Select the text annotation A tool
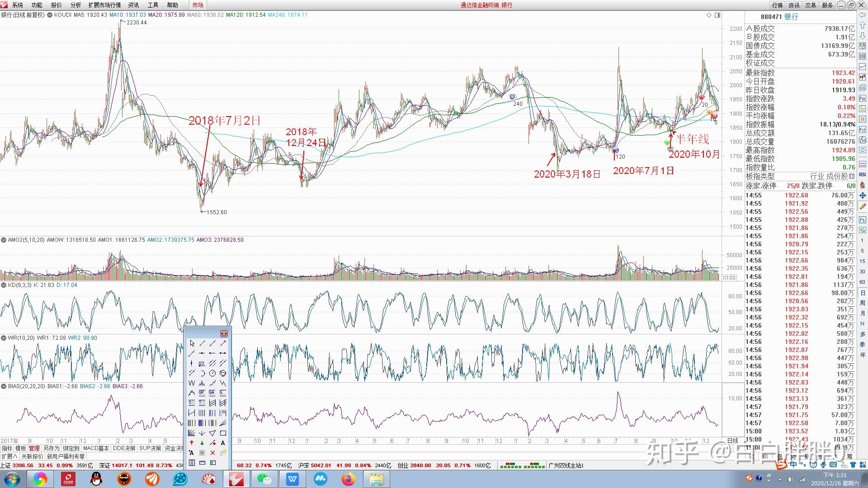This screenshot has width=868, height=488. 223,443
